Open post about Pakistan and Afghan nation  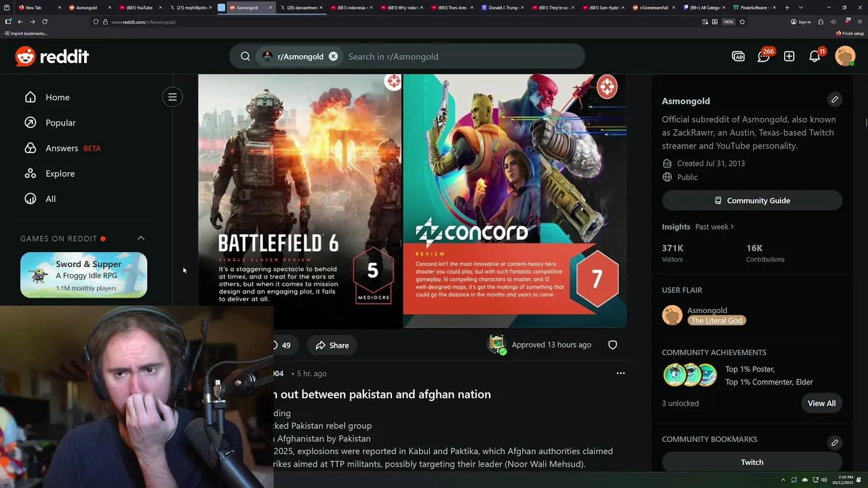[382, 394]
